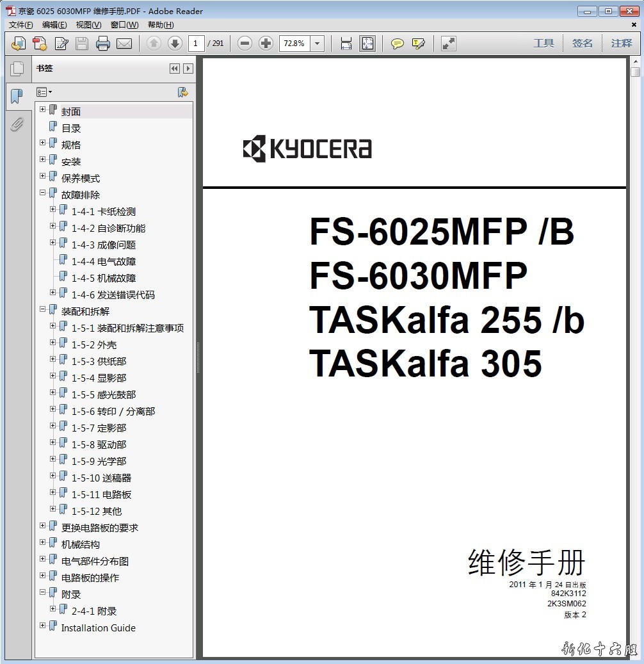Click the zoom in plus button
The image size is (644, 664).
(266, 44)
